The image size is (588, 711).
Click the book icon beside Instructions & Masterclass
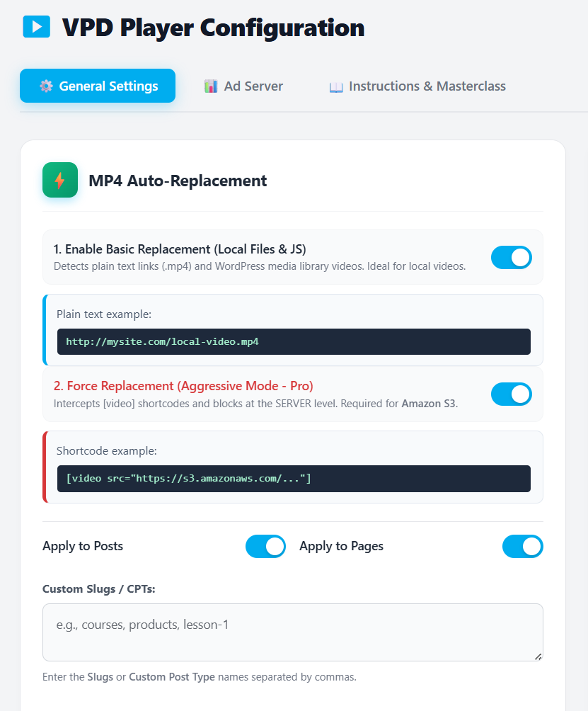[x=336, y=87]
